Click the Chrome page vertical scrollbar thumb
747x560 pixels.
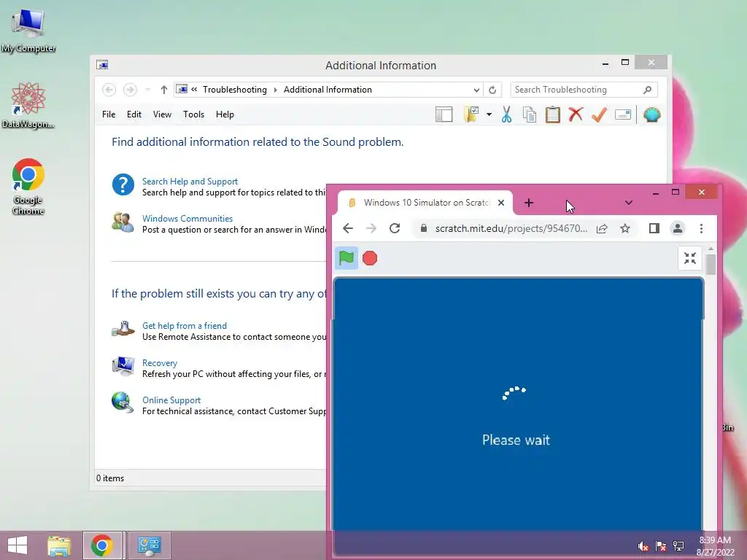click(x=711, y=265)
